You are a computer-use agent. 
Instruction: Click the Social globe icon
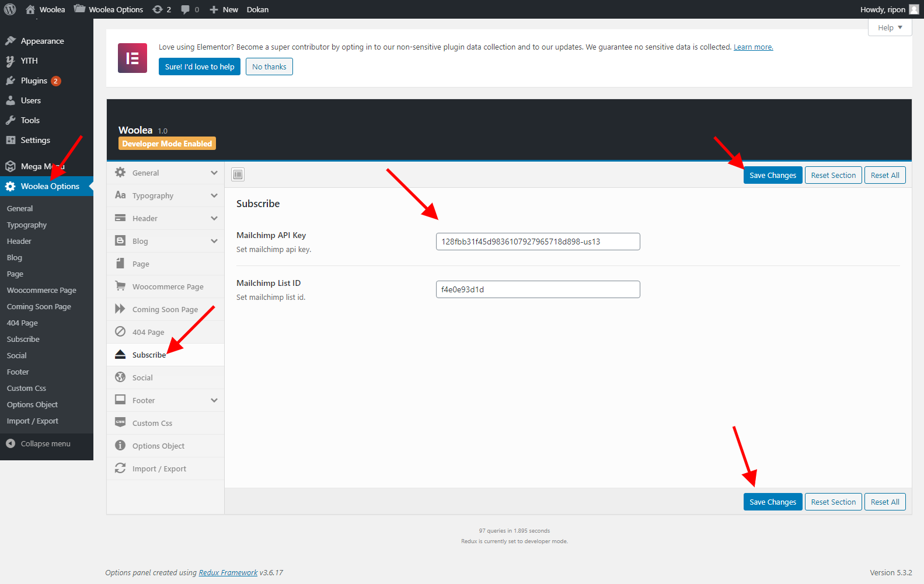coord(120,377)
